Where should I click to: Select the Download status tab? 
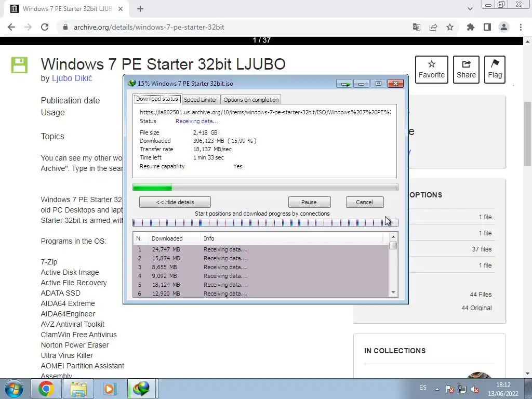(x=157, y=99)
